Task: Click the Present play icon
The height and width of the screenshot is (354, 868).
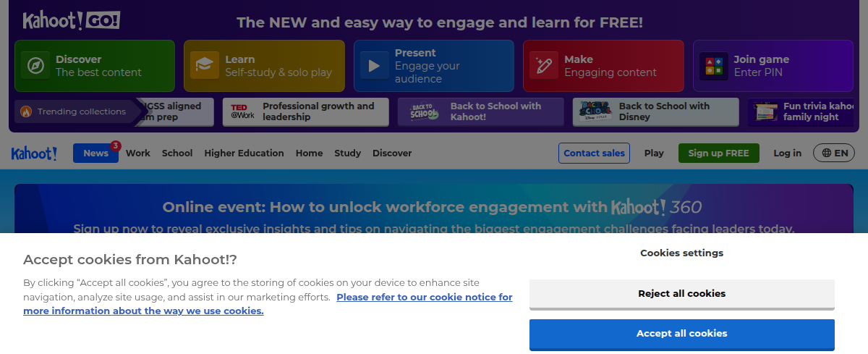Action: point(374,66)
